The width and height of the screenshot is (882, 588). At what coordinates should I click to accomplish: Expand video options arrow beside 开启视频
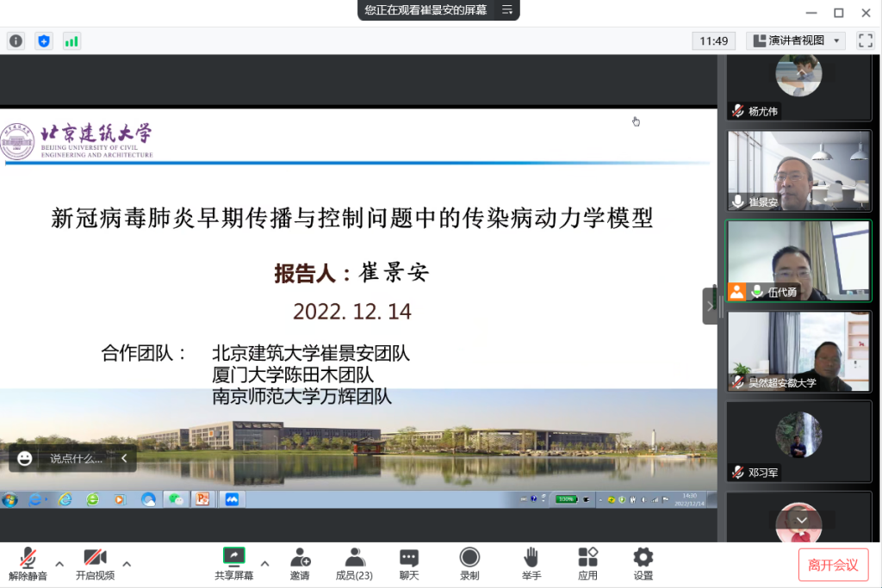click(127, 564)
